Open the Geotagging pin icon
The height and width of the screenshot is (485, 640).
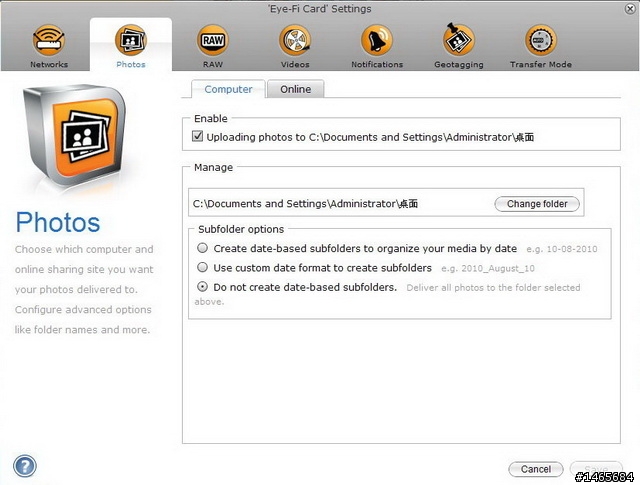459,40
